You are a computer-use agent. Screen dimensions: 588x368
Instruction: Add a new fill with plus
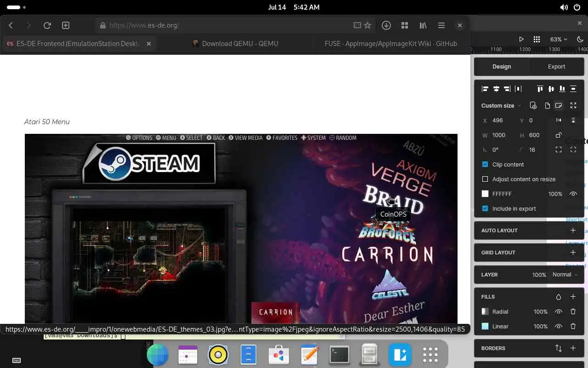pyautogui.click(x=573, y=297)
